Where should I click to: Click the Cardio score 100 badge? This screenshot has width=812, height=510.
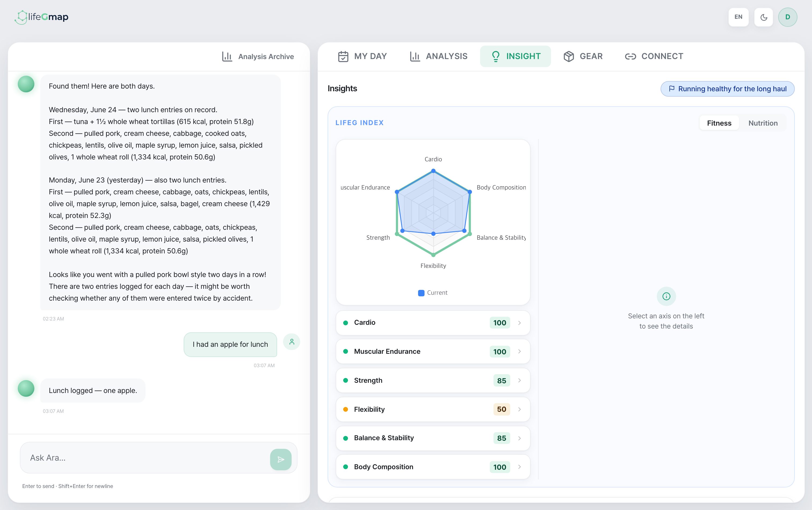coord(499,323)
